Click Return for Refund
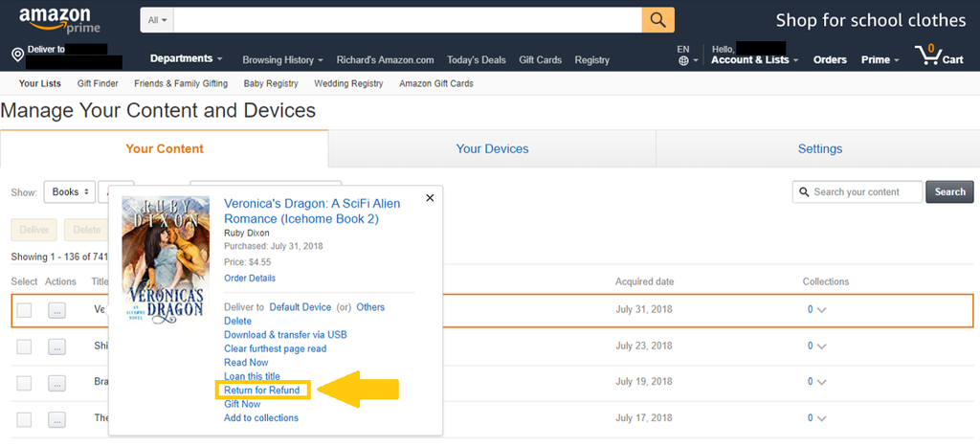Image resolution: width=980 pixels, height=447 pixels. pyautogui.click(x=262, y=391)
